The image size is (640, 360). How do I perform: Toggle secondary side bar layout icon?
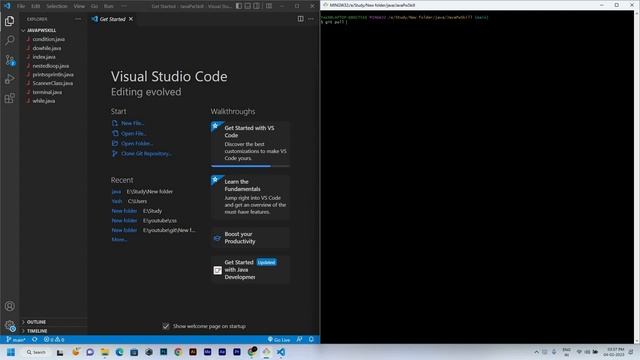click(x=257, y=6)
